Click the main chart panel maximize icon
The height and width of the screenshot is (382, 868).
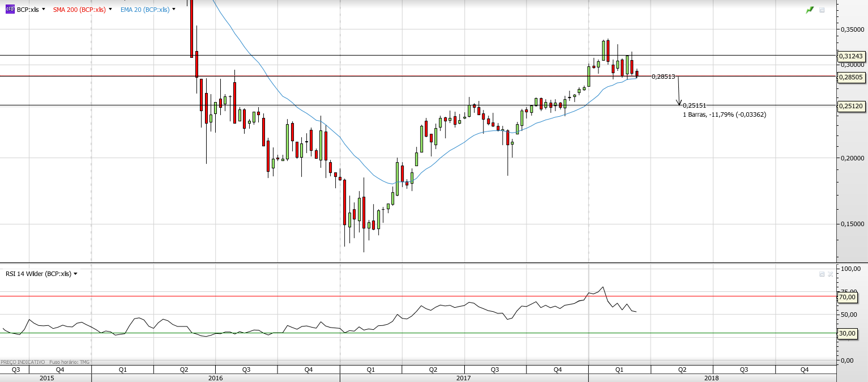822,10
